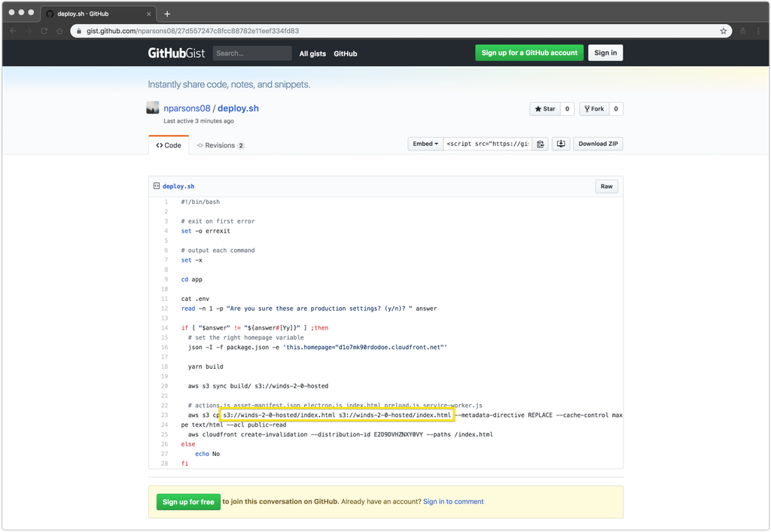The image size is (771, 532).
Task: Click the 'cat .env' line
Action: (195, 299)
